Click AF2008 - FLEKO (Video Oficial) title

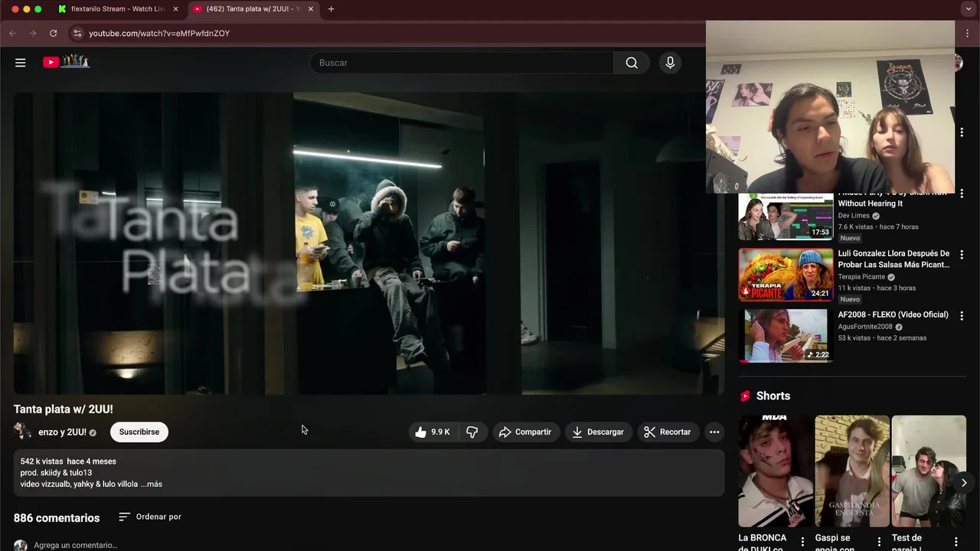[893, 315]
